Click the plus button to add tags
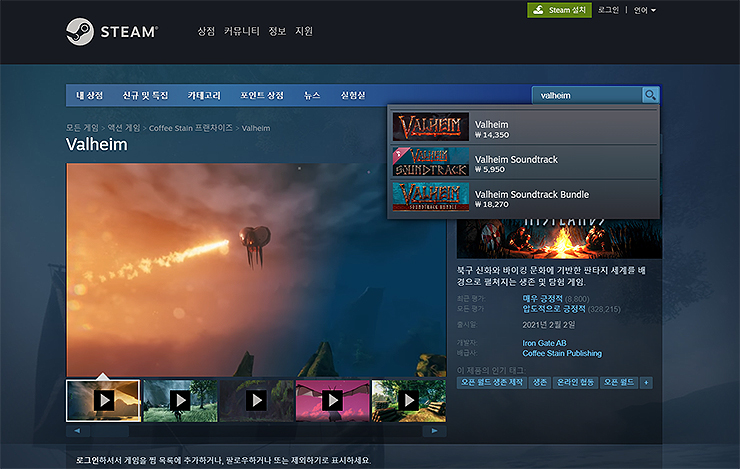This screenshot has height=469, width=740. tap(647, 383)
